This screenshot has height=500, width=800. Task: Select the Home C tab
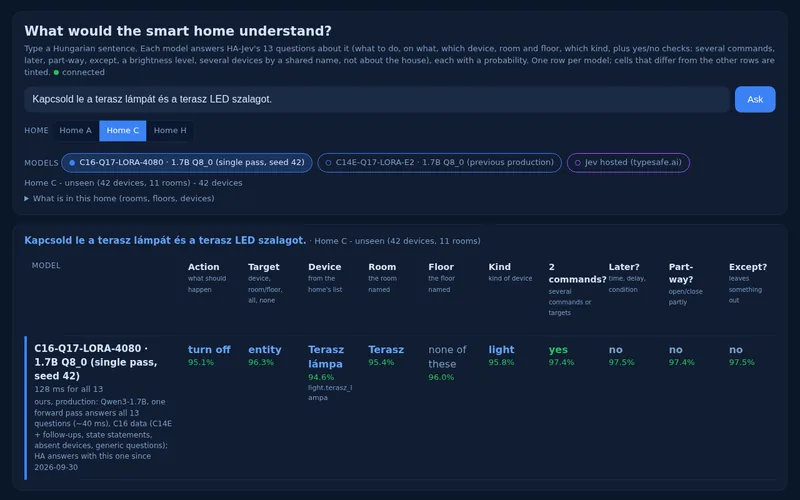click(122, 131)
